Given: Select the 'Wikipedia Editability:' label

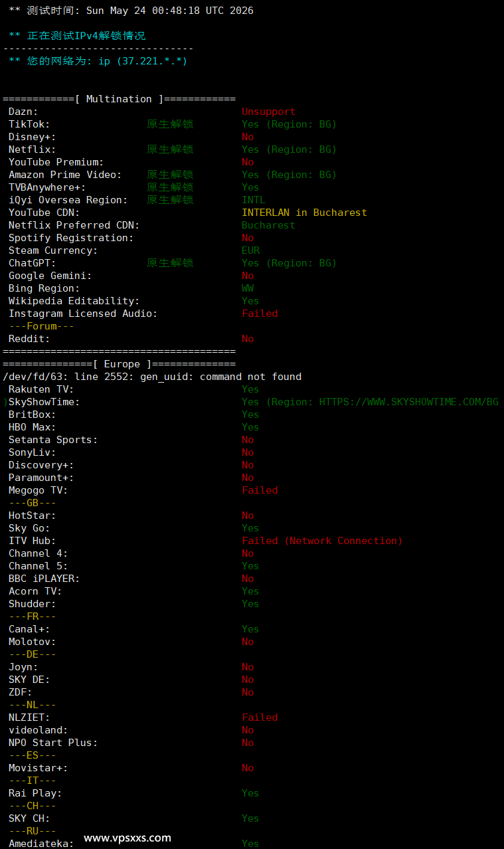Looking at the screenshot, I should pyautogui.click(x=74, y=301).
